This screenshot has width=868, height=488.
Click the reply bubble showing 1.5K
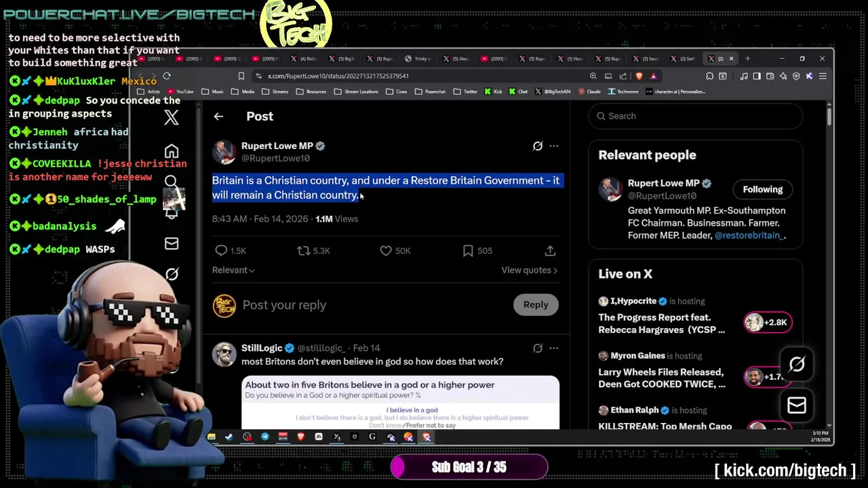pyautogui.click(x=231, y=251)
